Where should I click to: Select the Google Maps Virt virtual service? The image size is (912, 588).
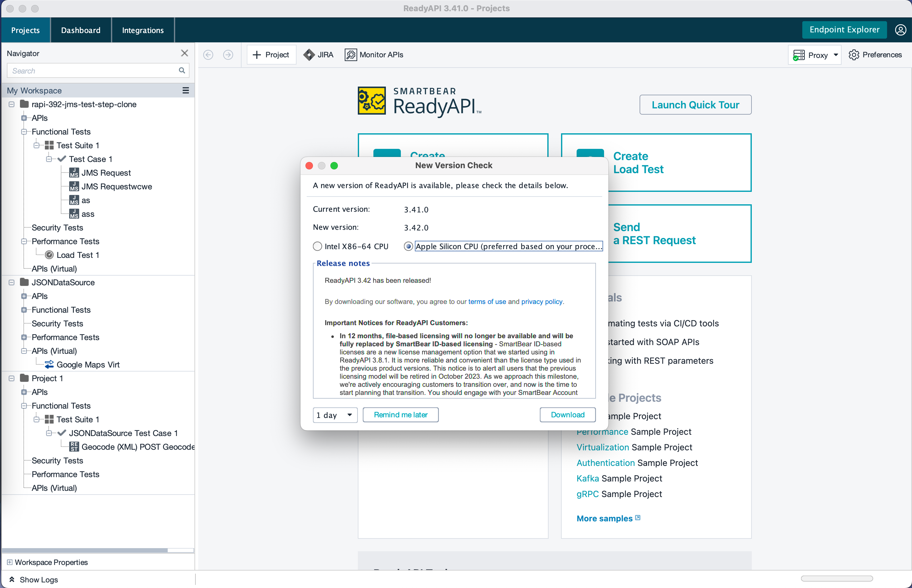click(x=88, y=364)
